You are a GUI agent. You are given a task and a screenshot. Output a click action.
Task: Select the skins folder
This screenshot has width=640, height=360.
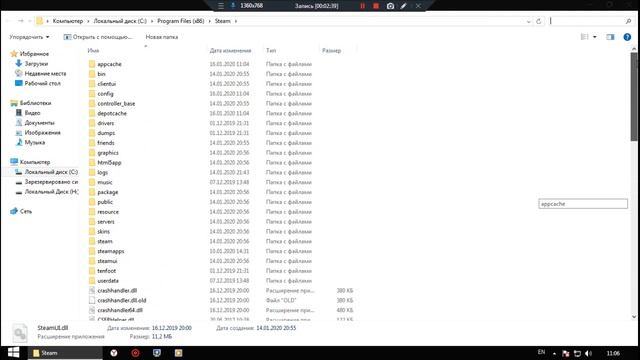[x=103, y=231]
